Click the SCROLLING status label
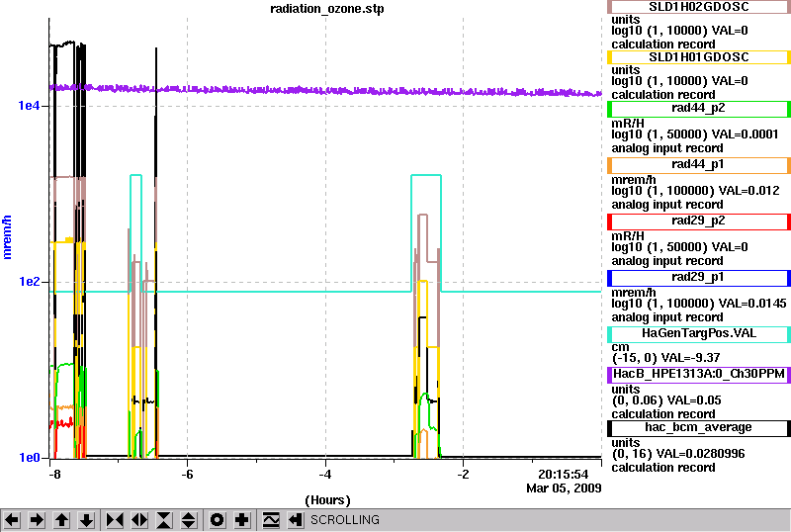Screen dimensions: 791x532 click(x=345, y=520)
